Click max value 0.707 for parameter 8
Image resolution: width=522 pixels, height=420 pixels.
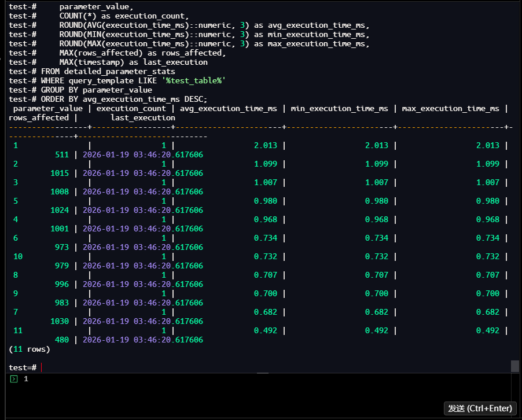488,275
